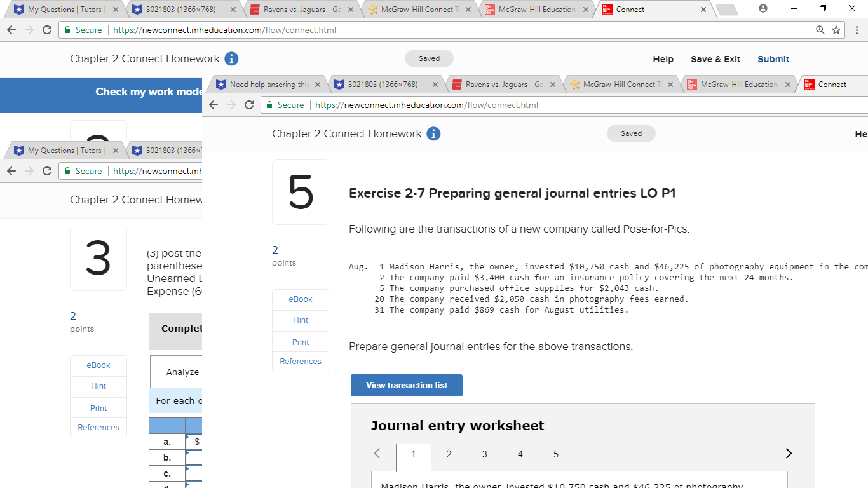The width and height of the screenshot is (868, 488).
Task: Click the blue information circle next to the homework title
Action: coord(433,133)
